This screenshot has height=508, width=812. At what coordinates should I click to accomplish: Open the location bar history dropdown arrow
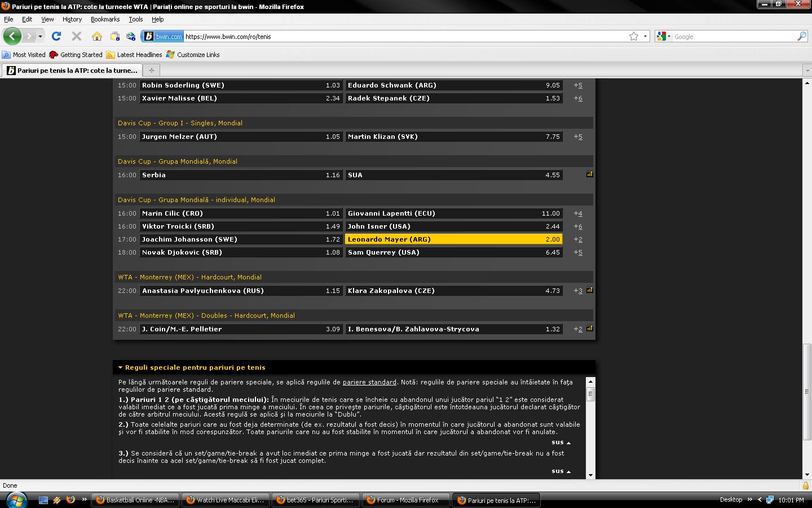pos(645,36)
